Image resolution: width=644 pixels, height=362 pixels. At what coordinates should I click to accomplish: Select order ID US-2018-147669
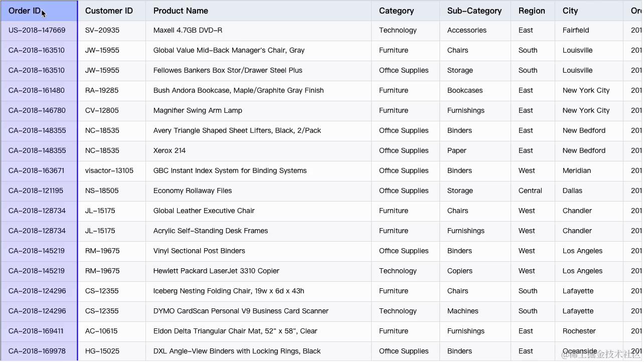tap(37, 30)
